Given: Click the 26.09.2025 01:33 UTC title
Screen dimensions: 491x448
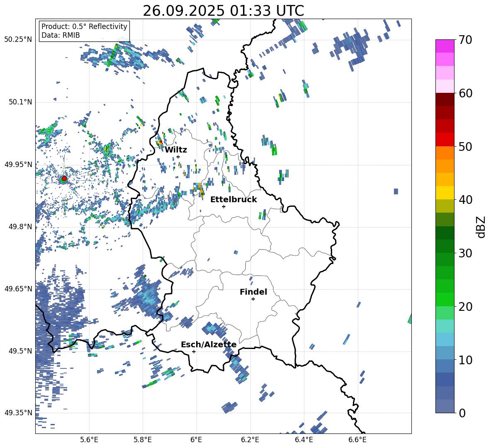Looking at the screenshot, I should coord(223,11).
